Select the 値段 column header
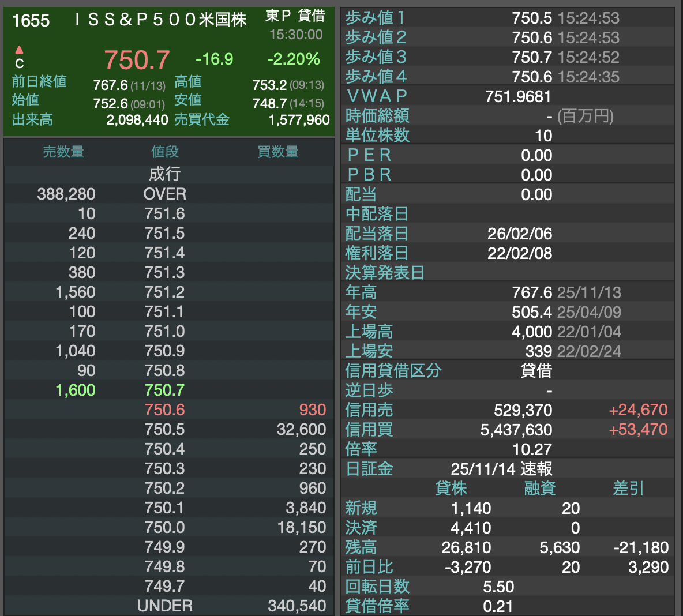The image size is (683, 616). coord(165,152)
